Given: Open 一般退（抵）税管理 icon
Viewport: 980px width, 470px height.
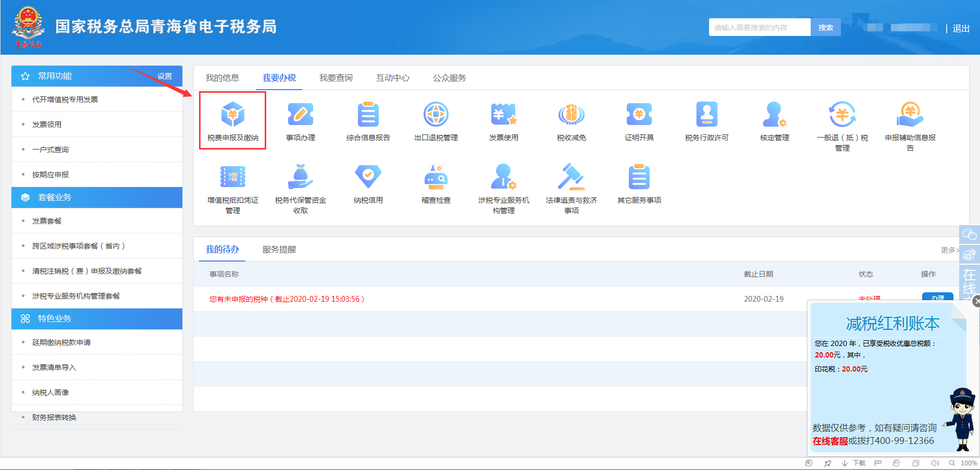Looking at the screenshot, I should [842, 115].
